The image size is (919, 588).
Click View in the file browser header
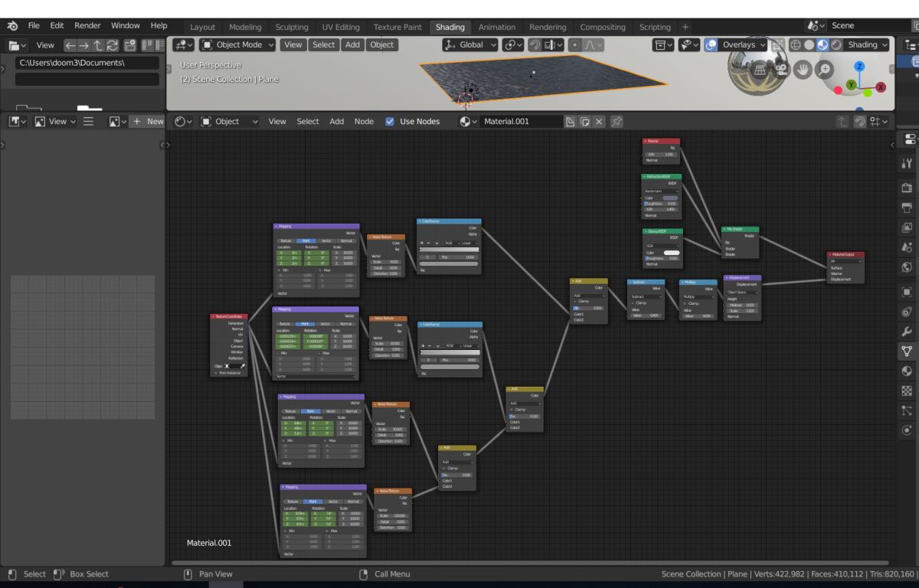pos(46,45)
